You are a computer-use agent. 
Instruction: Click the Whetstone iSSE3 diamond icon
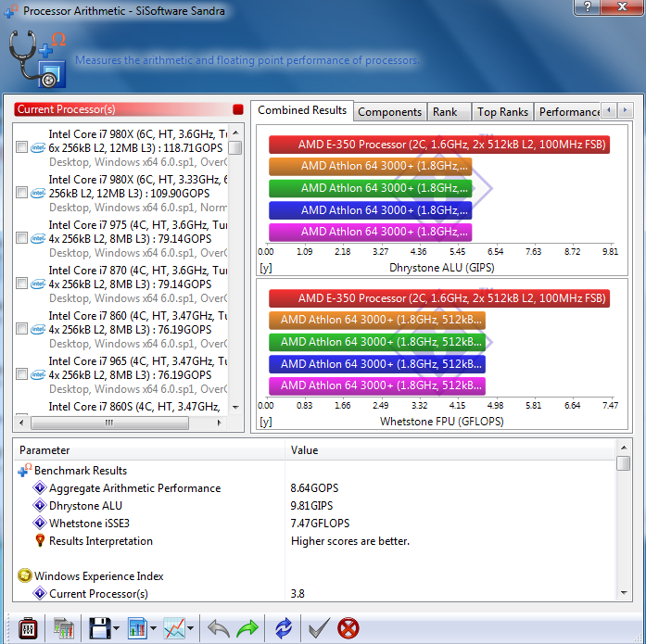click(x=40, y=523)
